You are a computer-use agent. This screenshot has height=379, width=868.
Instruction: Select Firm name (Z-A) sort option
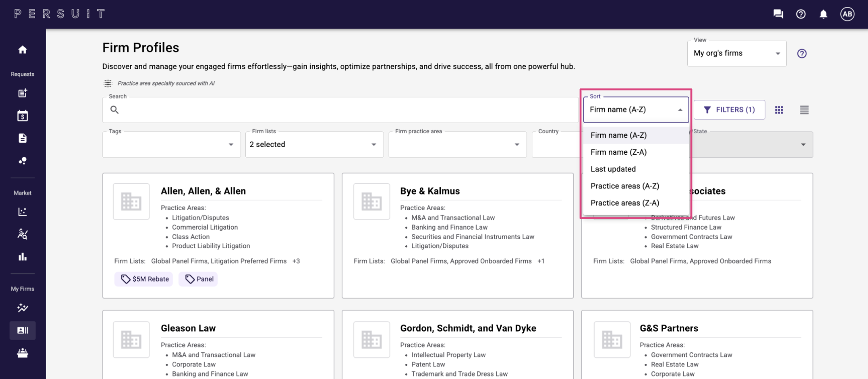coord(636,152)
